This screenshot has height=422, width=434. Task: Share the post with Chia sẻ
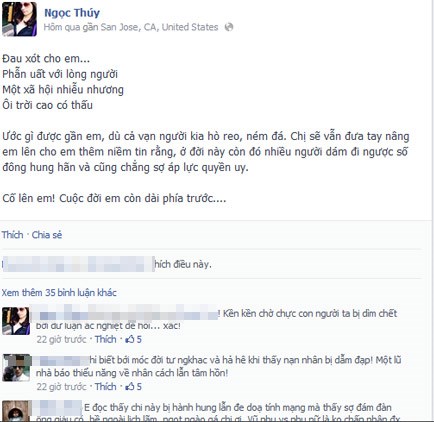coord(47,235)
